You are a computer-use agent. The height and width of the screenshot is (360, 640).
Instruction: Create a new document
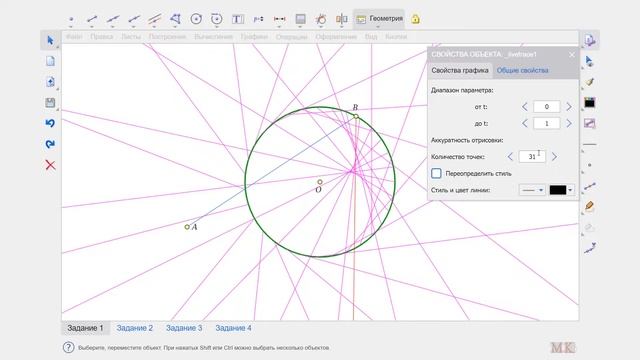pyautogui.click(x=50, y=61)
